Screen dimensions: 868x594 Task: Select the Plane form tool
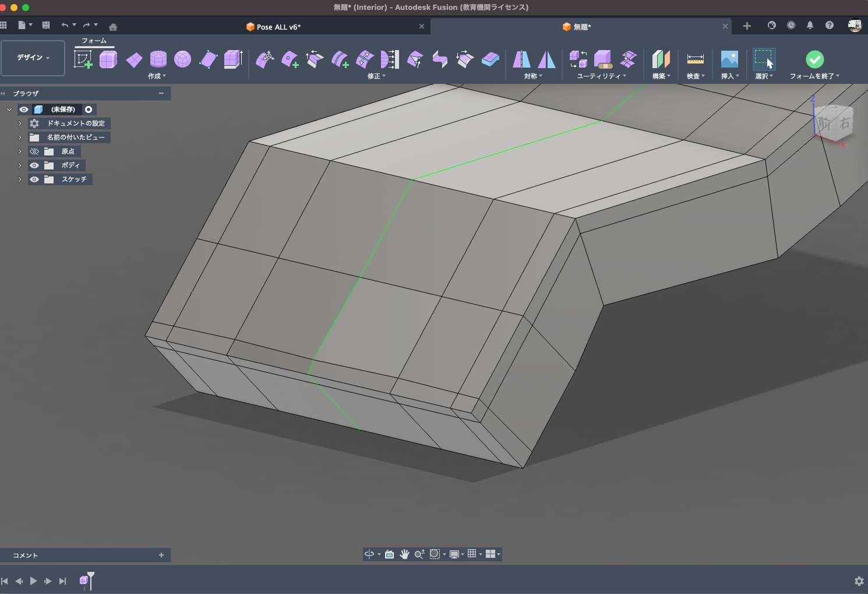click(134, 59)
